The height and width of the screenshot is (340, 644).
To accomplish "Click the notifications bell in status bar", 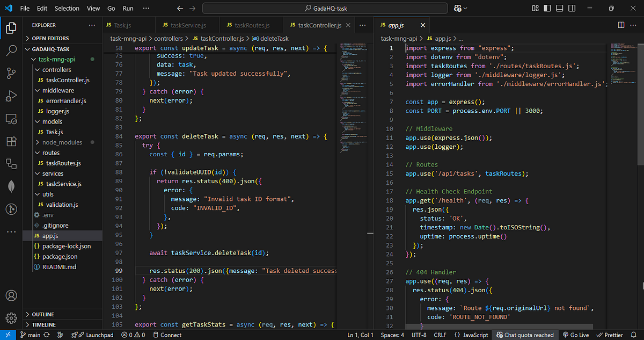I will click(634, 335).
